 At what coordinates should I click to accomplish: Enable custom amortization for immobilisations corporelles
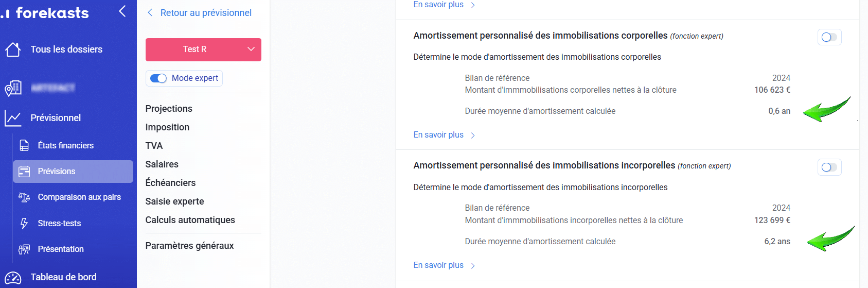click(x=829, y=37)
